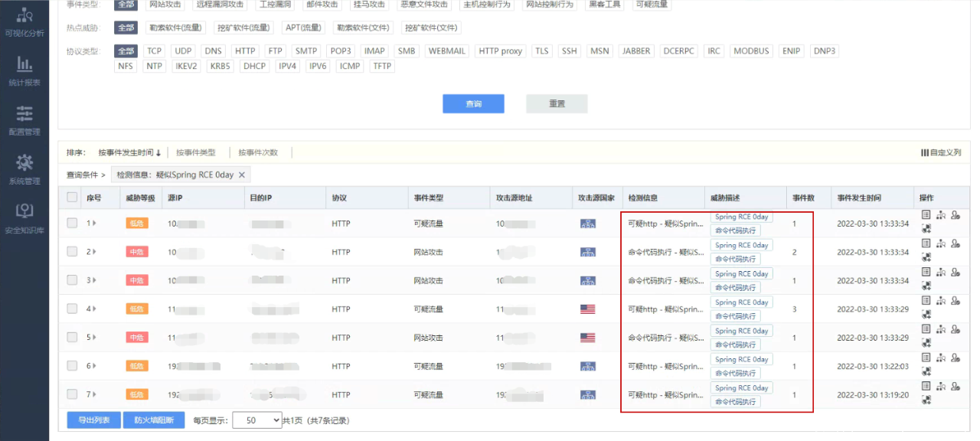Image resolution: width=980 pixels, height=441 pixels.
Task: Sort by 按事件次数
Action: click(258, 152)
